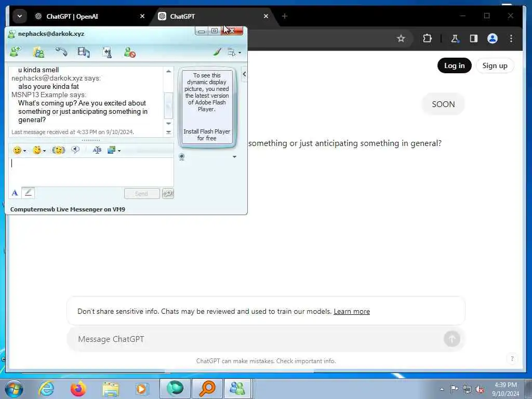Open the games and activities icon
This screenshot has width=532, height=399.
point(107,52)
